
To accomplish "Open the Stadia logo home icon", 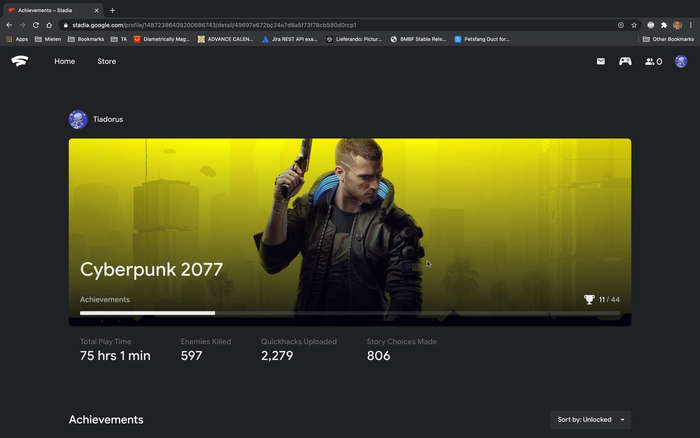I will [x=20, y=61].
